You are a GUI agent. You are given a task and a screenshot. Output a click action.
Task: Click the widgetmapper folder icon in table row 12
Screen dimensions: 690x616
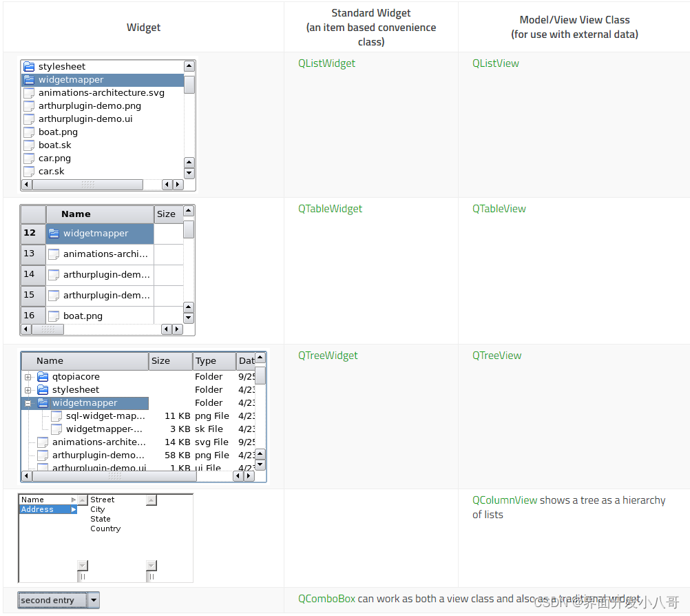(54, 234)
